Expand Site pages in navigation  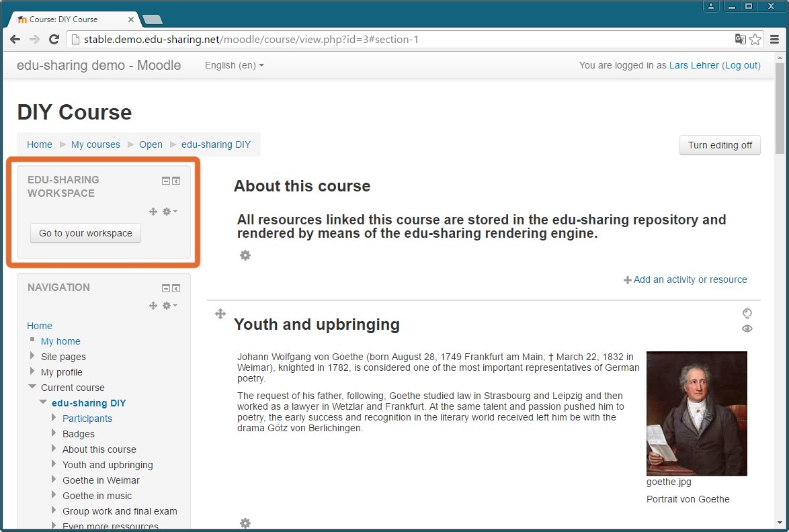coord(32,356)
